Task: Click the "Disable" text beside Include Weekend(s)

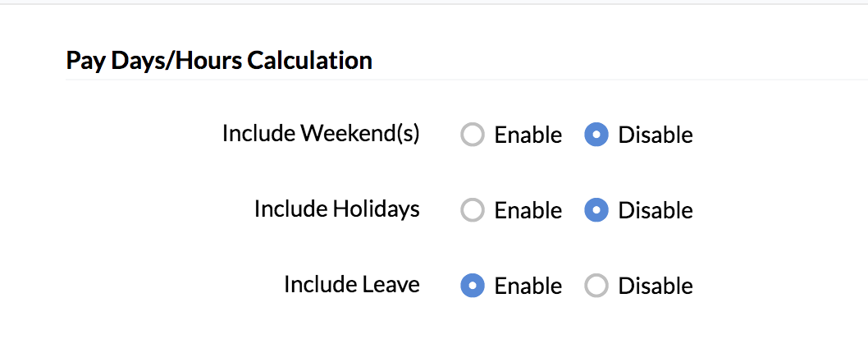Action: coord(655,135)
